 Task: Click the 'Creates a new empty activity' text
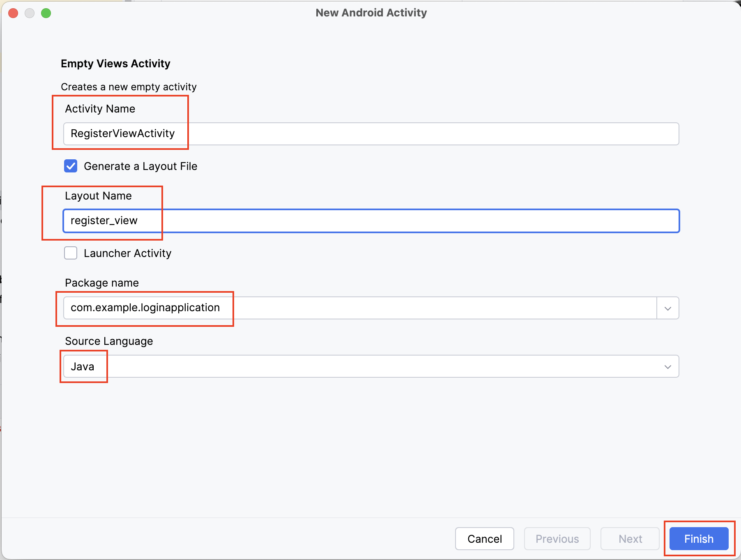point(129,87)
